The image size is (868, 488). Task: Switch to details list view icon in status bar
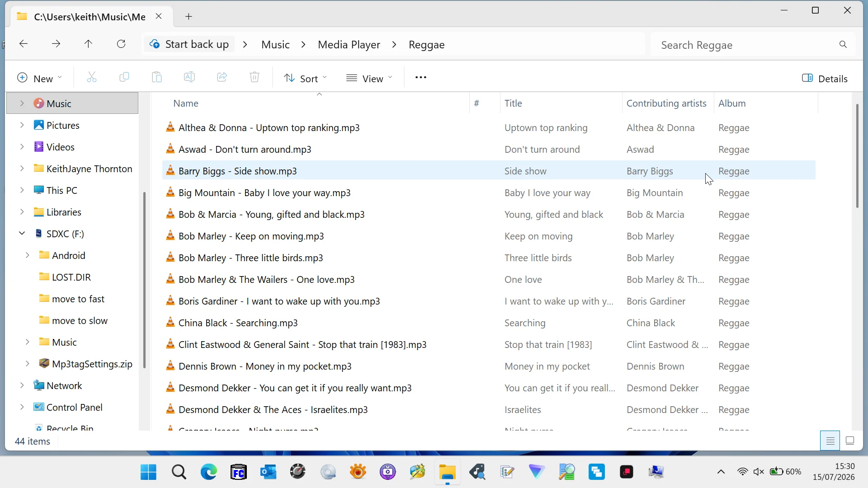[x=830, y=441]
